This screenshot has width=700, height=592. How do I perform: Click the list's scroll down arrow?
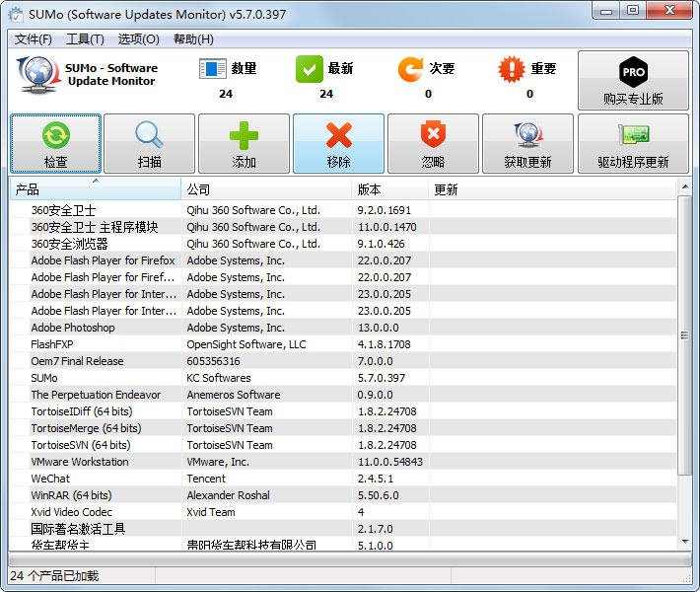pos(684,542)
